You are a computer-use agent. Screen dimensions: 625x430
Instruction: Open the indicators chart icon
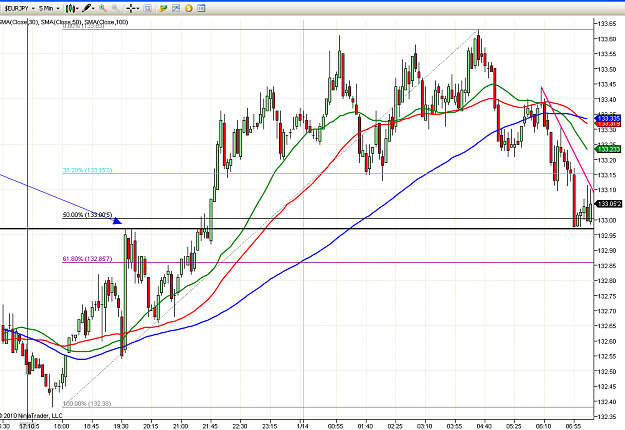pos(176,8)
